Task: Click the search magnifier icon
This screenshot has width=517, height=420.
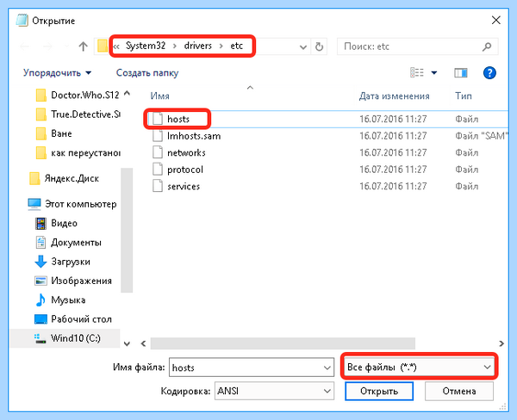Action: point(487,46)
